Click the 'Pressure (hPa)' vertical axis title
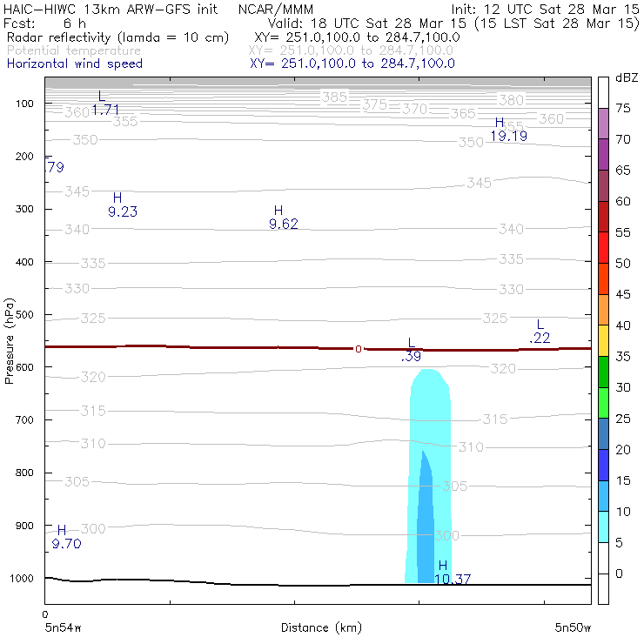Screen dimensions: 644x644 pos(9,341)
